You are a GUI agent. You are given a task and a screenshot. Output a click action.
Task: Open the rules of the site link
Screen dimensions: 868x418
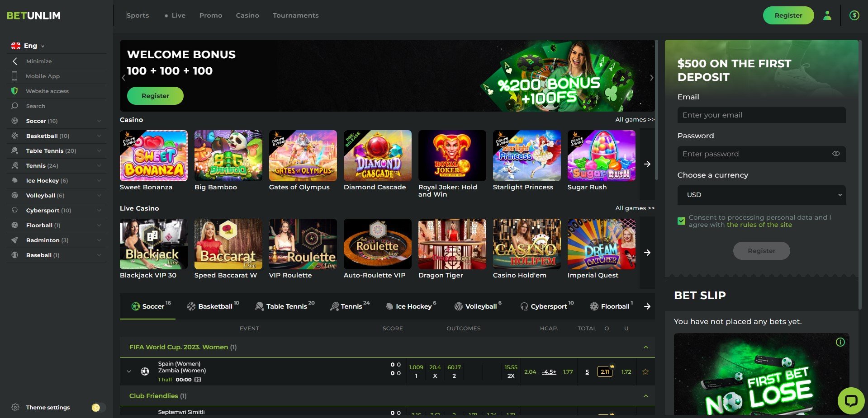pyautogui.click(x=759, y=225)
